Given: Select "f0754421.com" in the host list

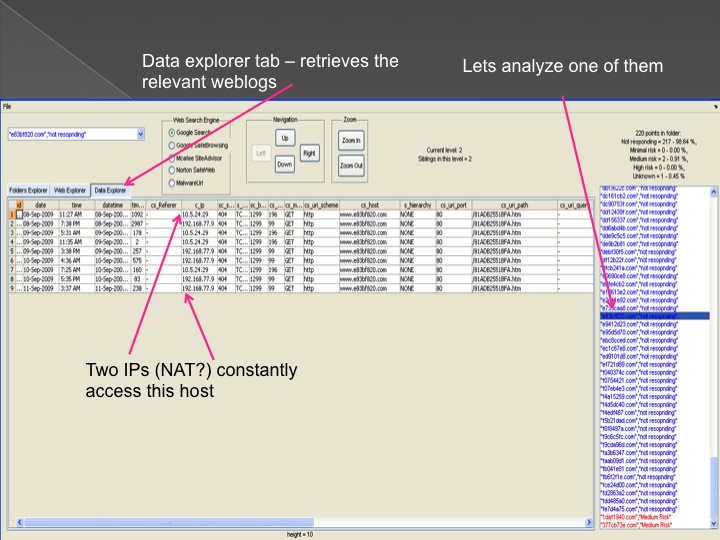Looking at the screenshot, I should [x=639, y=380].
